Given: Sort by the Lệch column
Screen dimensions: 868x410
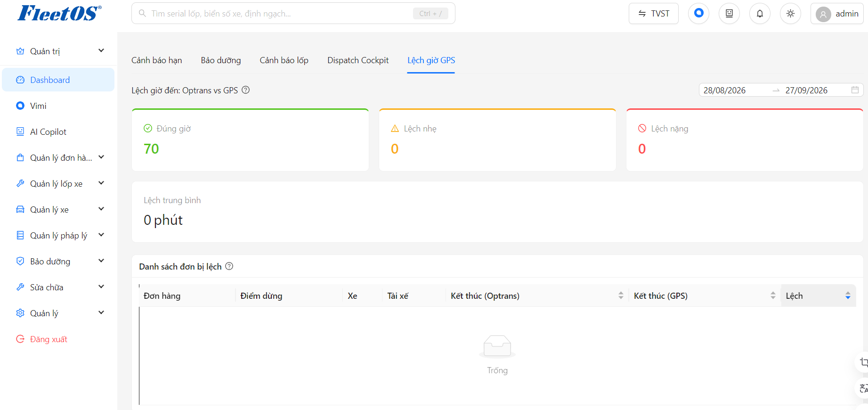Looking at the screenshot, I should (x=819, y=295).
